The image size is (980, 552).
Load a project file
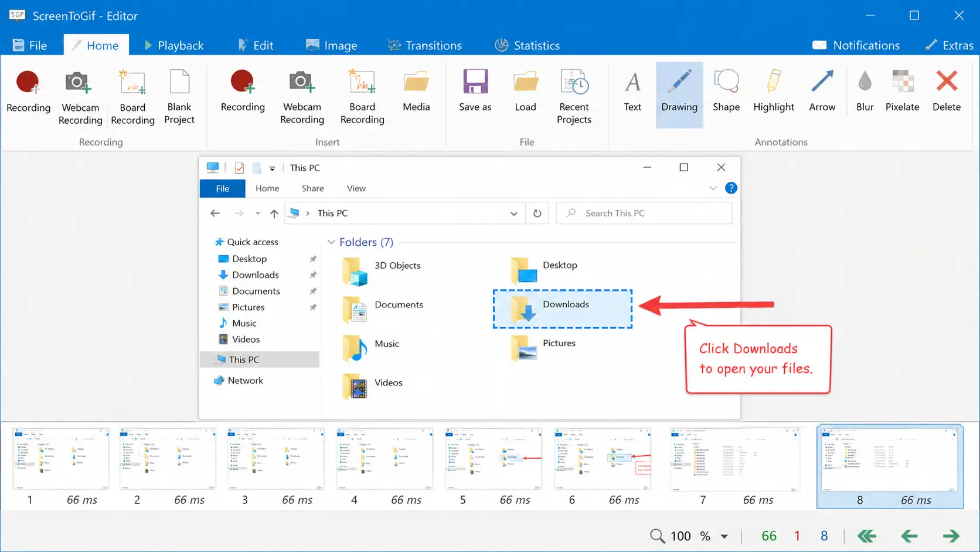coord(525,92)
